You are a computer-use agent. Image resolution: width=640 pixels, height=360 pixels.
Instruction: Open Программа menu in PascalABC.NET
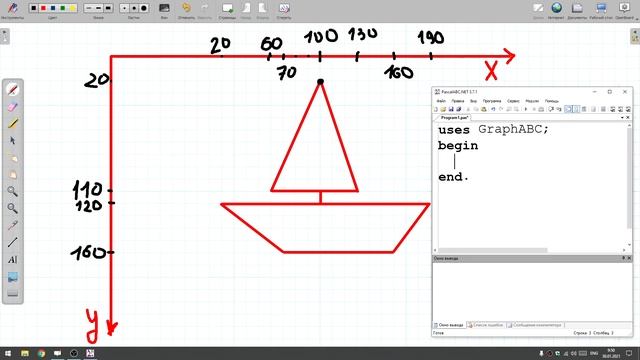[x=492, y=101]
